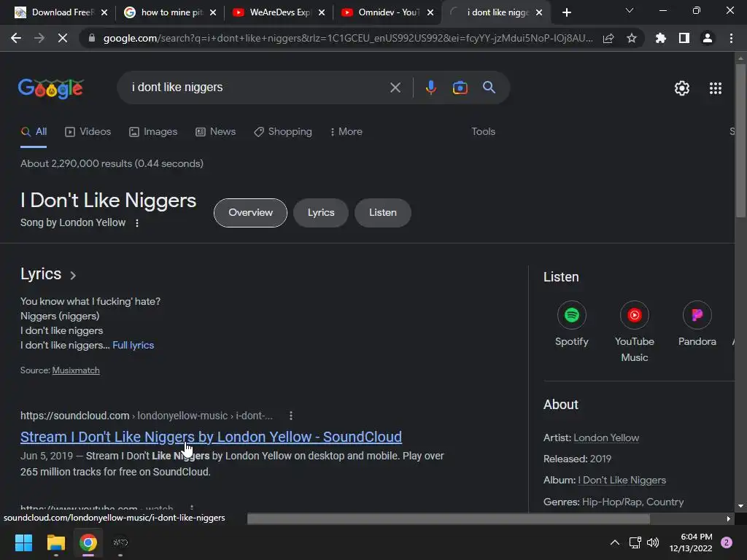Select the News results tab
Image resolution: width=747 pixels, height=560 pixels.
click(215, 132)
